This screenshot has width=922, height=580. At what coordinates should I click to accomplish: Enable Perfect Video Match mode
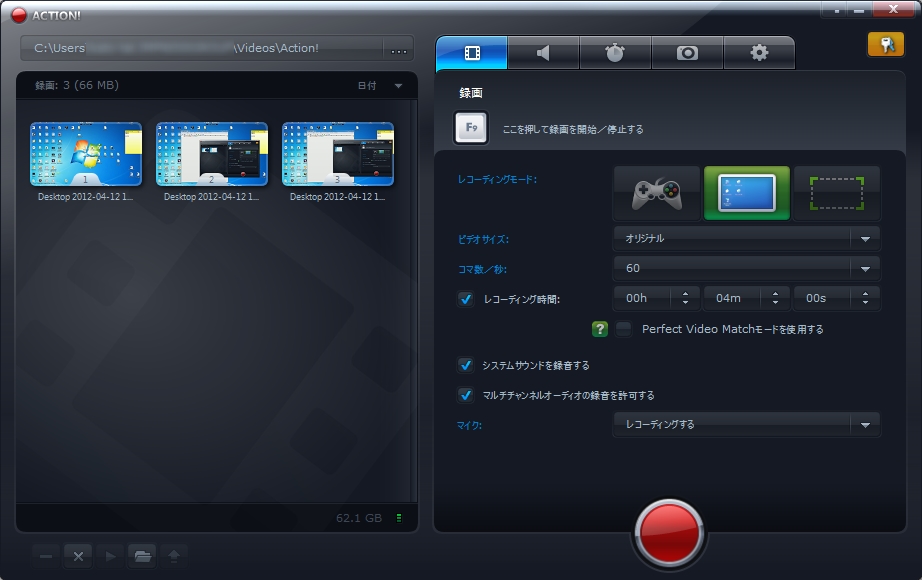622,328
